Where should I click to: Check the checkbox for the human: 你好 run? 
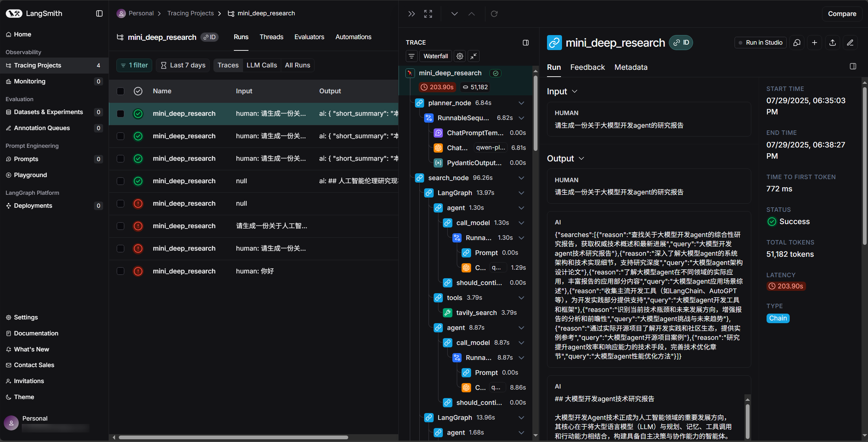pyautogui.click(x=120, y=271)
